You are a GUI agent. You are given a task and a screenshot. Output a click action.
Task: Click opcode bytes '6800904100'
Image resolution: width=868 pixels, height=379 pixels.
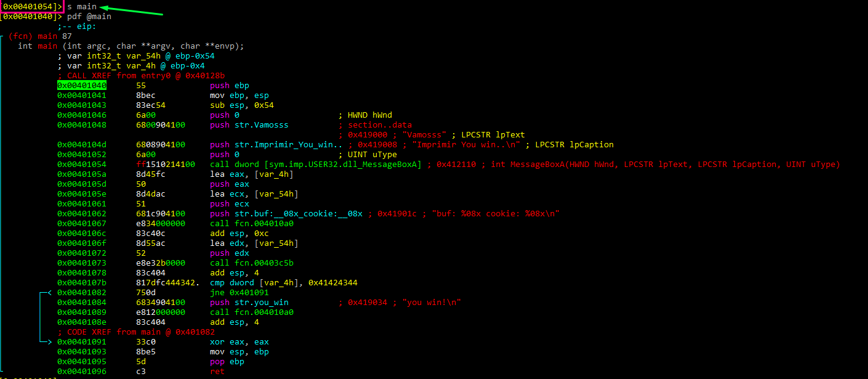(161, 124)
